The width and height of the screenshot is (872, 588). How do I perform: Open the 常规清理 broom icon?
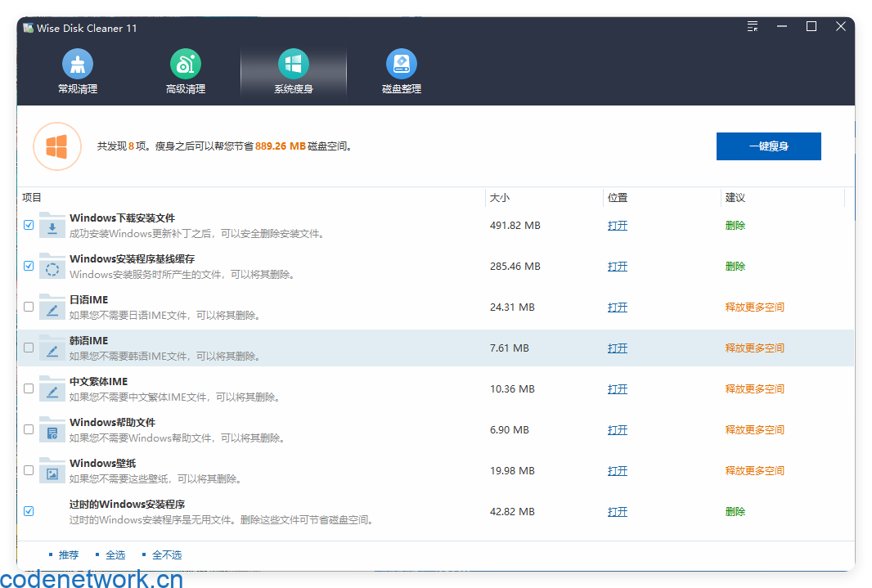click(x=77, y=64)
